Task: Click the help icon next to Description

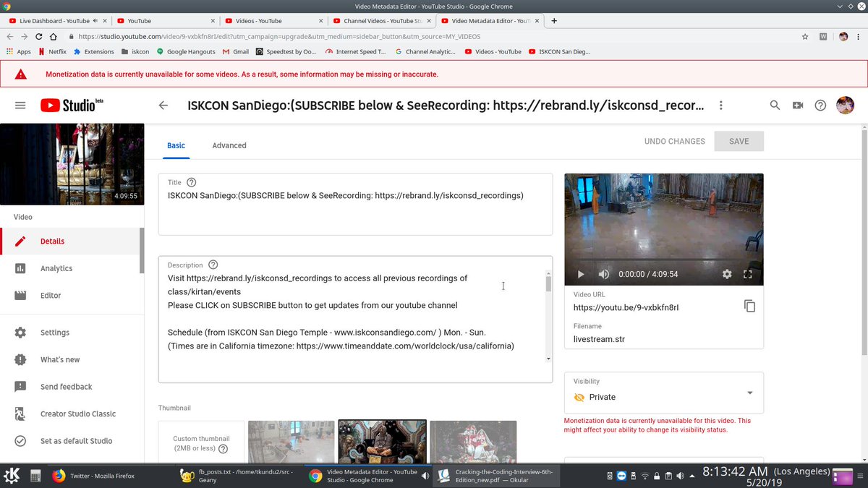Action: click(213, 265)
